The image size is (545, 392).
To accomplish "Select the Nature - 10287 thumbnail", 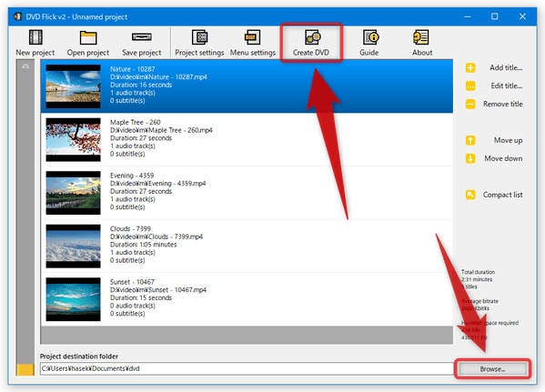I will coord(74,86).
